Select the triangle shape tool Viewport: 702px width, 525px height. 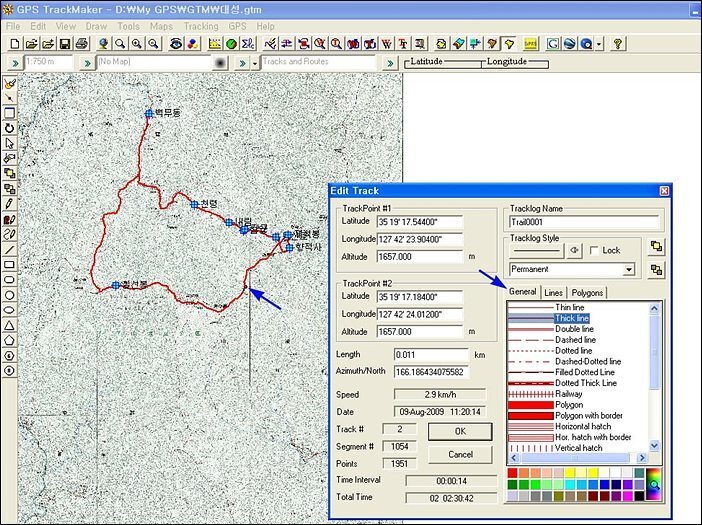click(x=9, y=325)
